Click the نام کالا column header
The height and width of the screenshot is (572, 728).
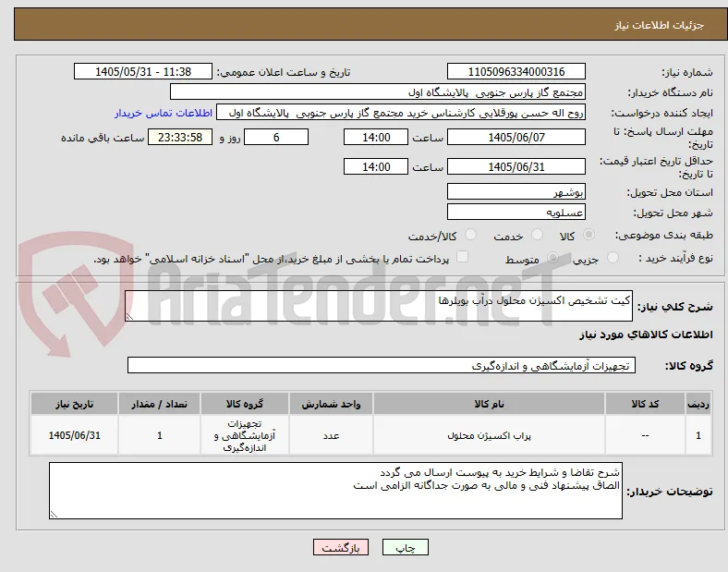(489, 404)
